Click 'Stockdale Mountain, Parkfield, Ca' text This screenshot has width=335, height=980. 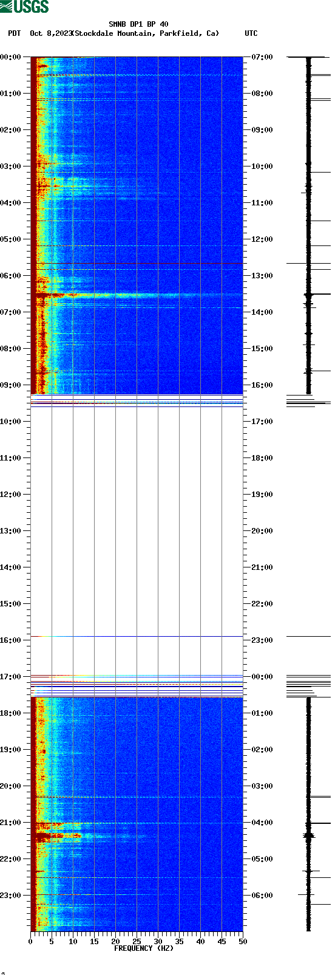pos(146,33)
